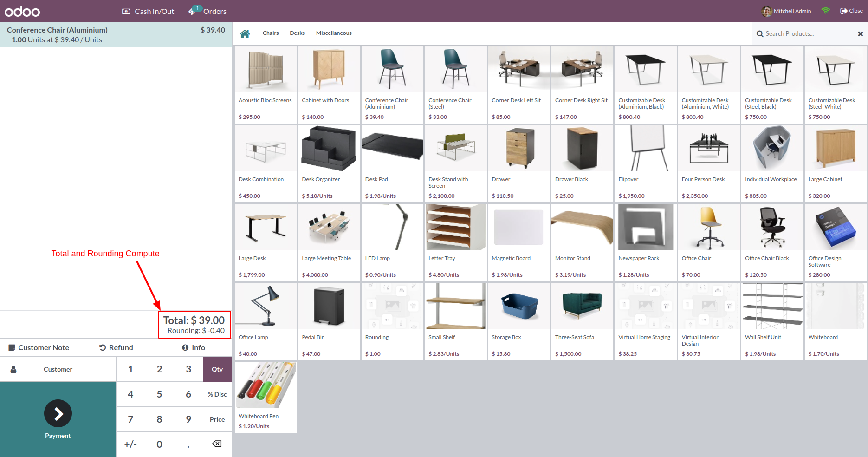Add Large Meeting Table product
868x457 pixels.
[329, 242]
